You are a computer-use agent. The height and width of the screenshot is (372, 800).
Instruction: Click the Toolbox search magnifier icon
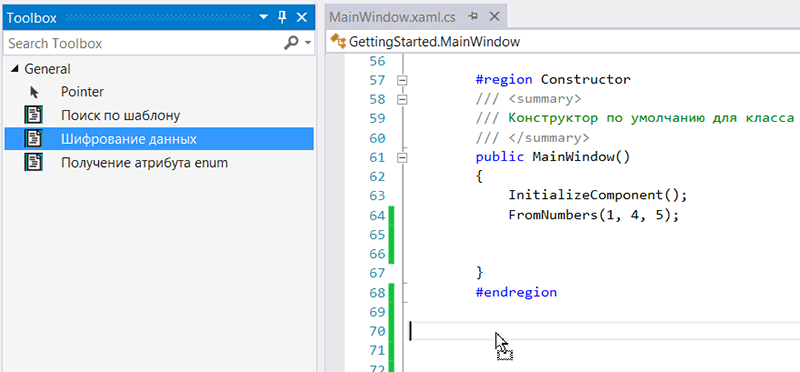290,43
